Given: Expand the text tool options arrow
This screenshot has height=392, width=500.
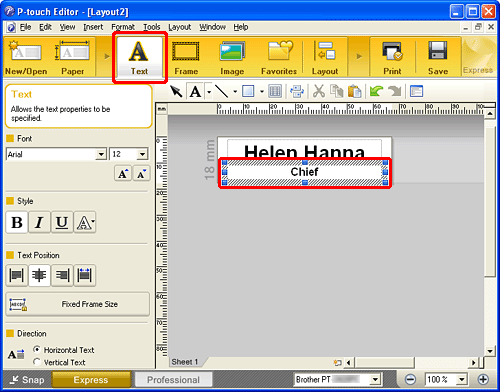Looking at the screenshot, I should (209, 91).
